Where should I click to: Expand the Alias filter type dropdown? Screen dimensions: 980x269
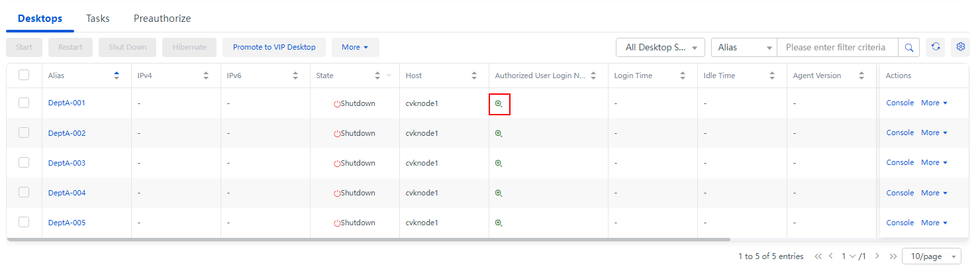point(744,47)
